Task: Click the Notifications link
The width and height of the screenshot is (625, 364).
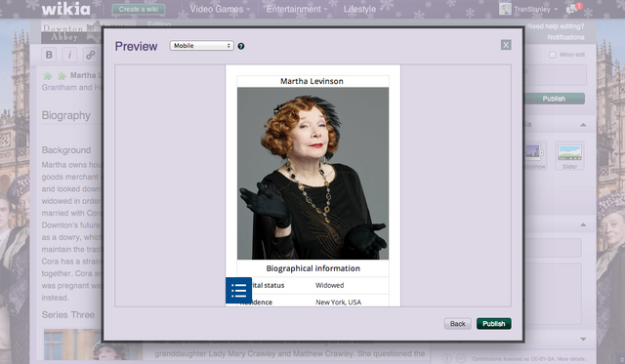Action: pos(565,37)
